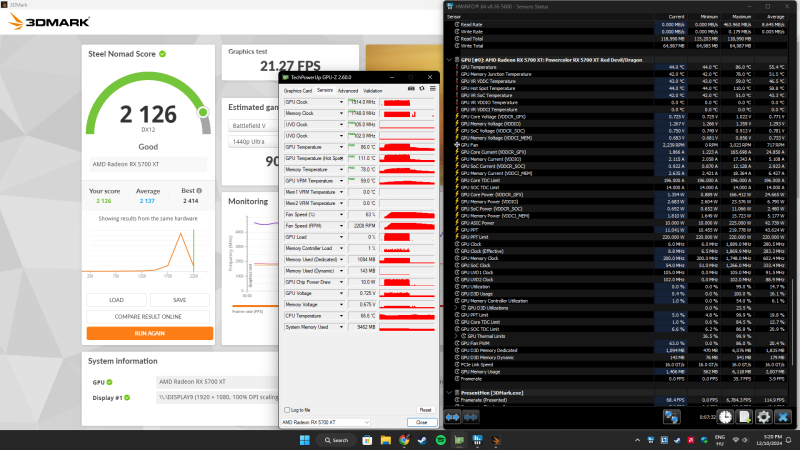Open notification bell in system tray
The height and width of the screenshot is (450, 800).
click(789, 440)
